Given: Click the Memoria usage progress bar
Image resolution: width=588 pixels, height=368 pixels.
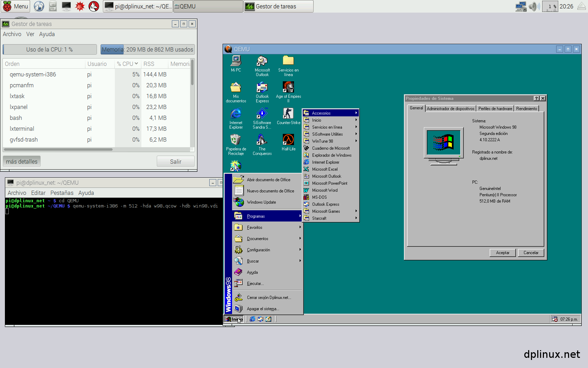Looking at the screenshot, I should 147,49.
